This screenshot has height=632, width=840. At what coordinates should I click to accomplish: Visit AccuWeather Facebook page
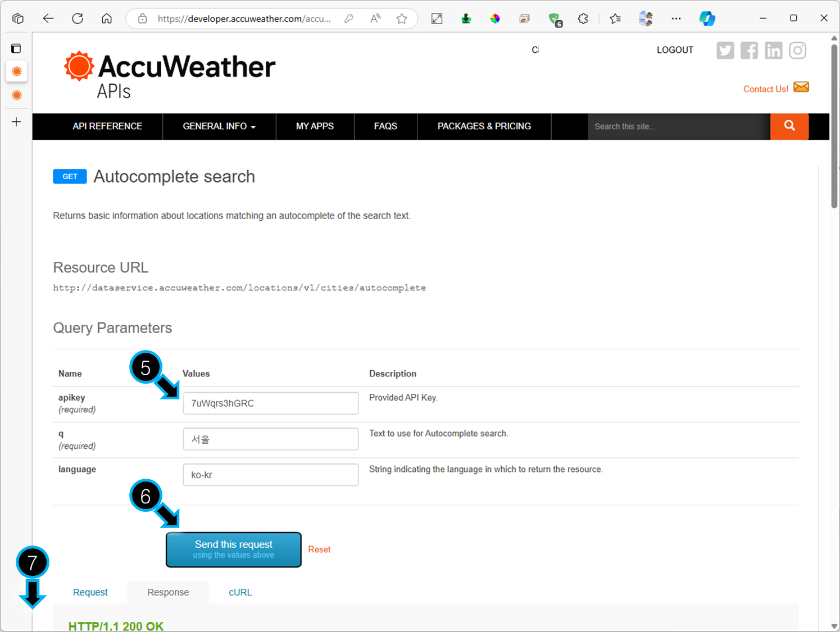coord(749,51)
